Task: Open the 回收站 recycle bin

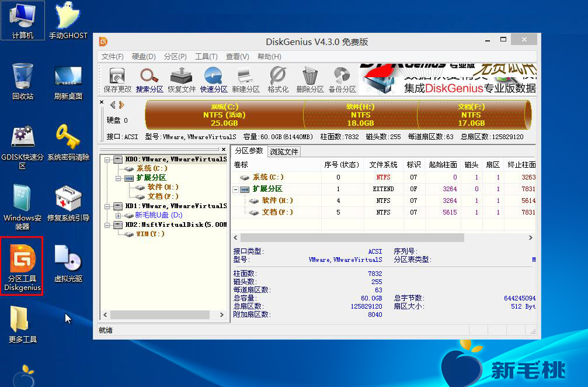Action: [x=23, y=81]
